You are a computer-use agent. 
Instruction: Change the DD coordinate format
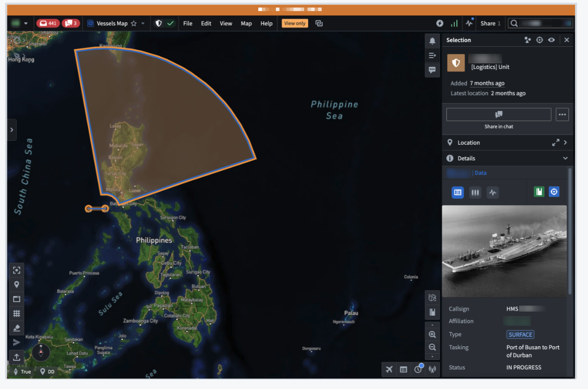[47, 372]
